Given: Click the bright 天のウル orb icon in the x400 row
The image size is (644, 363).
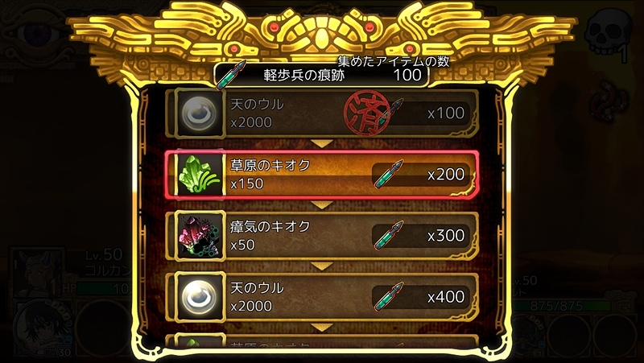Looking at the screenshot, I should pos(200,297).
